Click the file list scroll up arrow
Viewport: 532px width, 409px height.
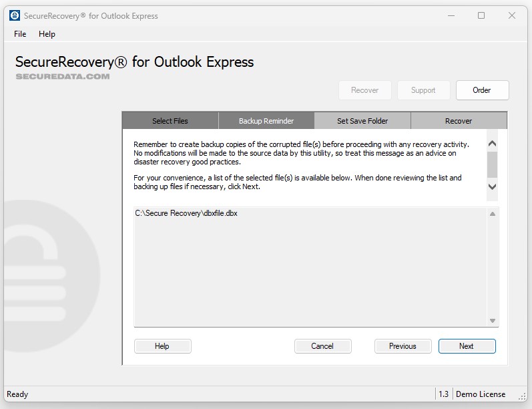493,214
